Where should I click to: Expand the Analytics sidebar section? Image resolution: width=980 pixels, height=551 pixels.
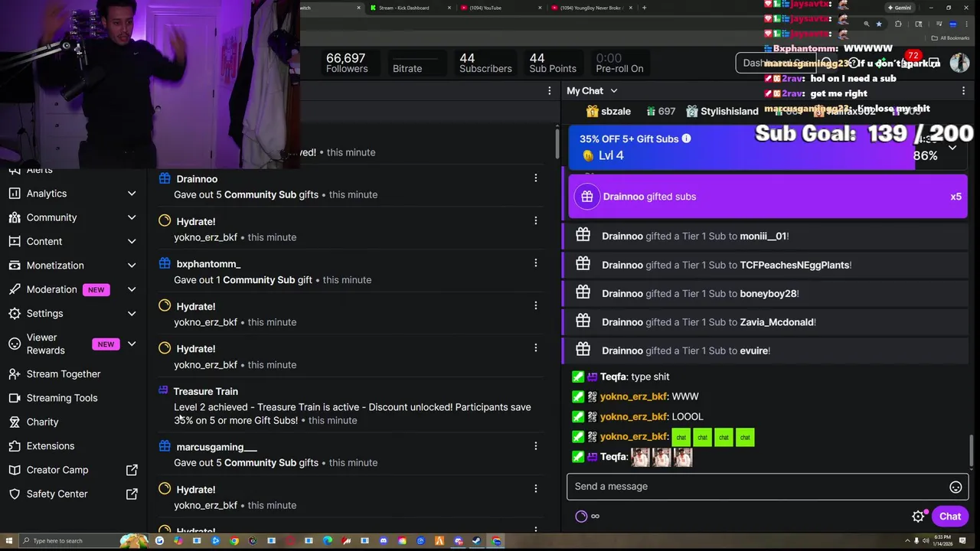pos(132,194)
